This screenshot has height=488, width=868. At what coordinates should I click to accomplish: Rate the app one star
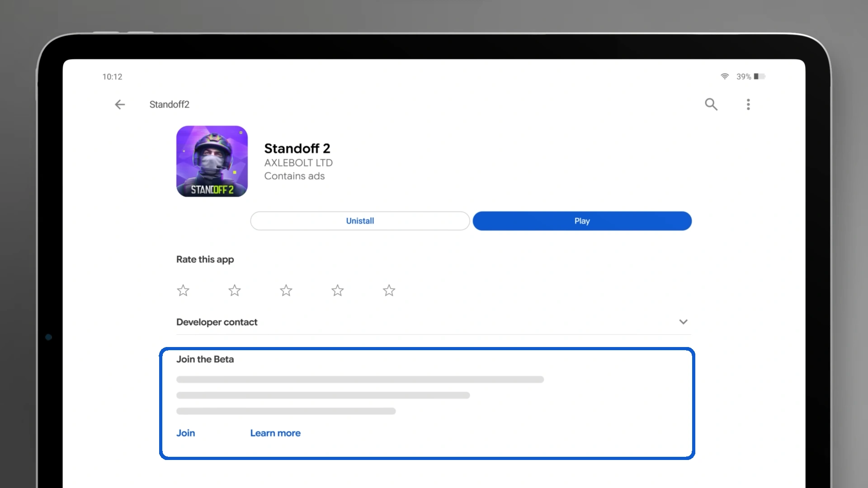coord(183,290)
